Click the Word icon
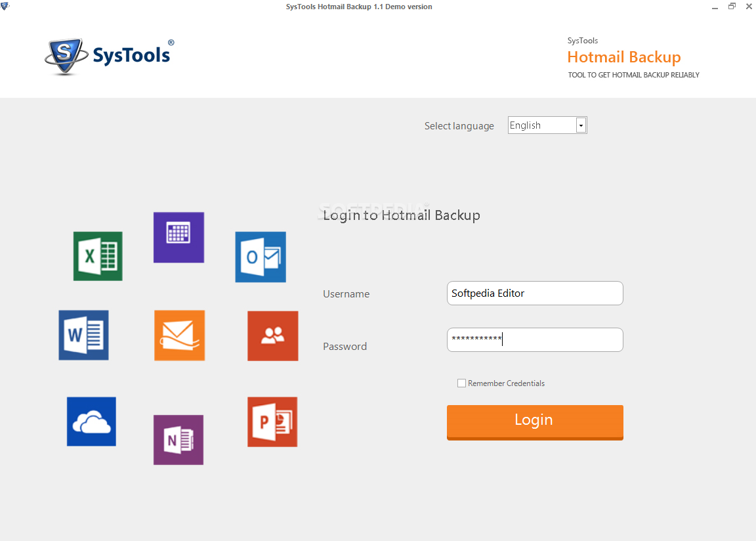Image resolution: width=756 pixels, height=541 pixels. tap(83, 335)
